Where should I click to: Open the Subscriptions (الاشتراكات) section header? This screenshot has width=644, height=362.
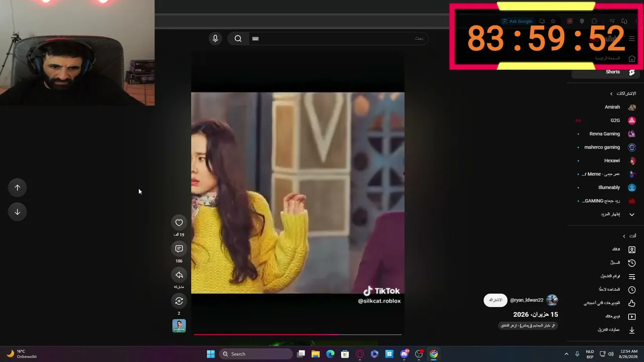(623, 94)
